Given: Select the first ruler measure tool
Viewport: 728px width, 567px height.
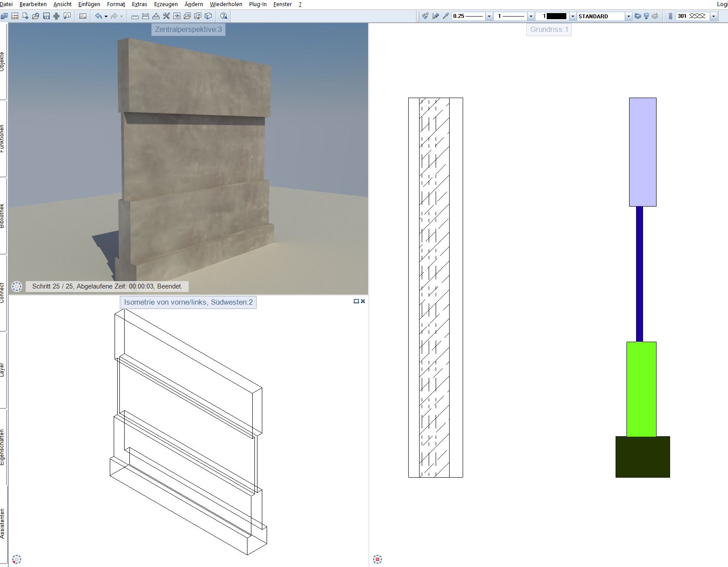Looking at the screenshot, I should click(135, 16).
